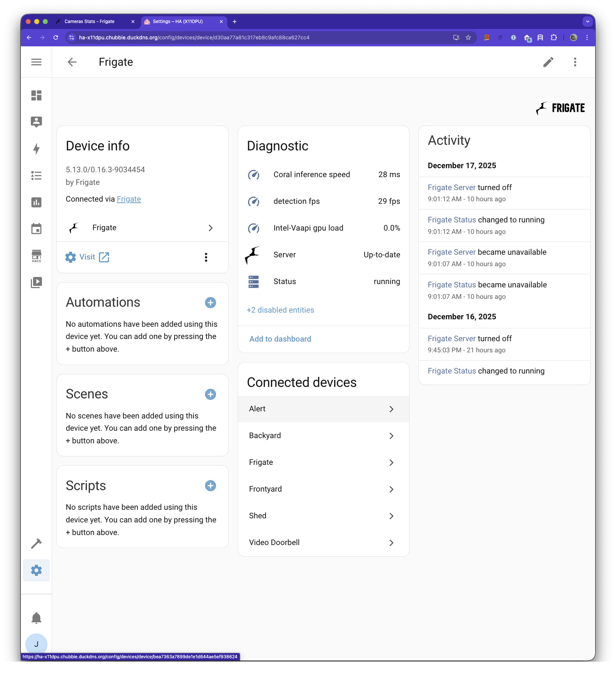Click the add automation plus icon
The width and height of the screenshot is (616, 688).
pos(211,303)
